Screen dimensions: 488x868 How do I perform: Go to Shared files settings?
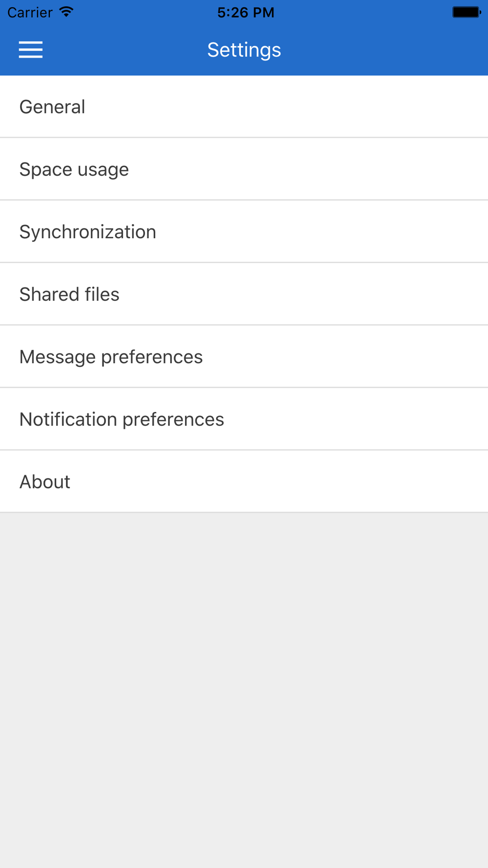pyautogui.click(x=244, y=294)
